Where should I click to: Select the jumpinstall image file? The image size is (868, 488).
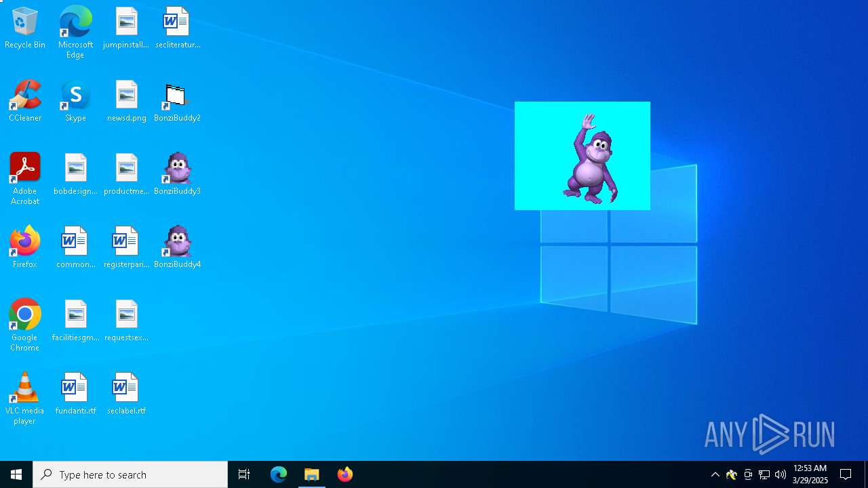(126, 28)
